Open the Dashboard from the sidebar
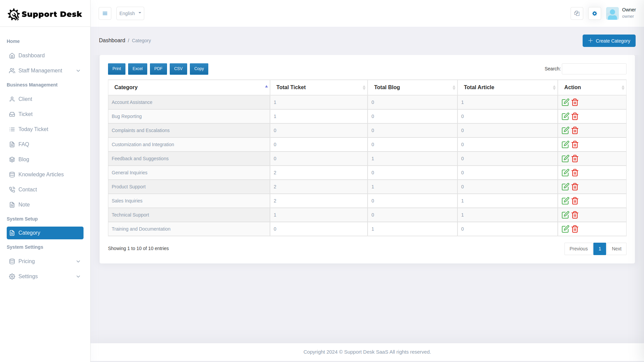644x362 pixels. click(x=32, y=55)
